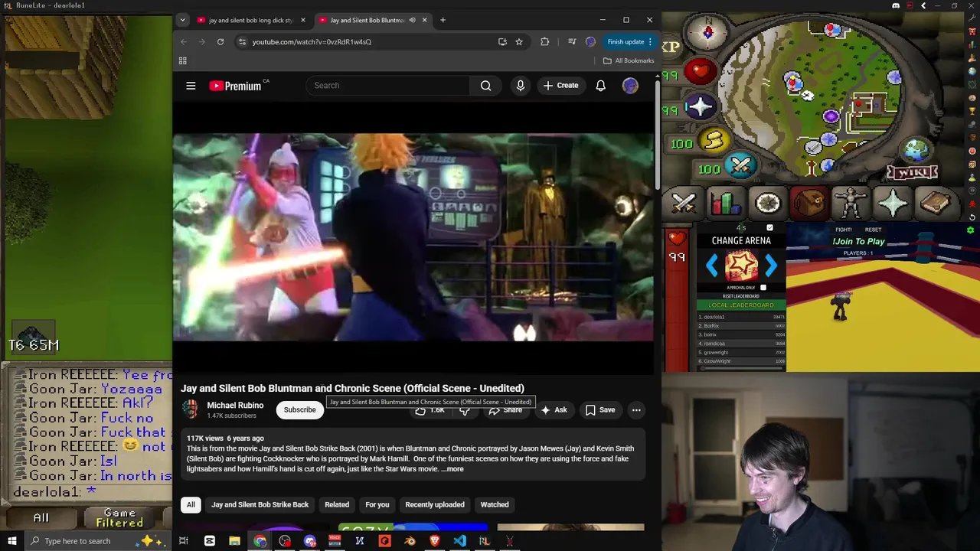Collapse the RuneLite sidebar arrow in title bar
The image size is (980, 551).
point(923,5)
